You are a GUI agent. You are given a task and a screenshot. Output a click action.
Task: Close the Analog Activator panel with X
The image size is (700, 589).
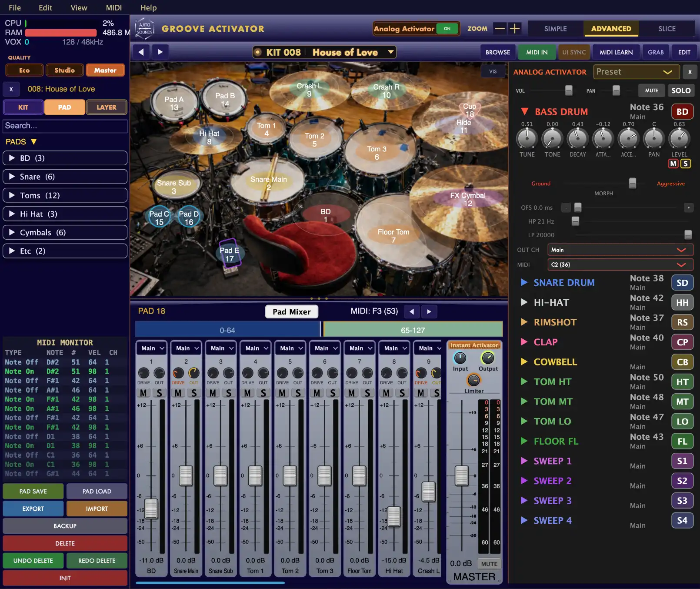690,72
